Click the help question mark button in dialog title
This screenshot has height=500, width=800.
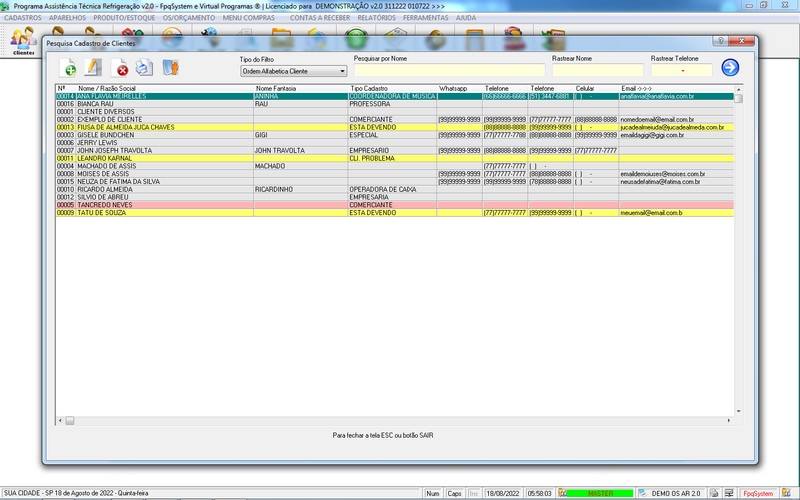pos(720,41)
